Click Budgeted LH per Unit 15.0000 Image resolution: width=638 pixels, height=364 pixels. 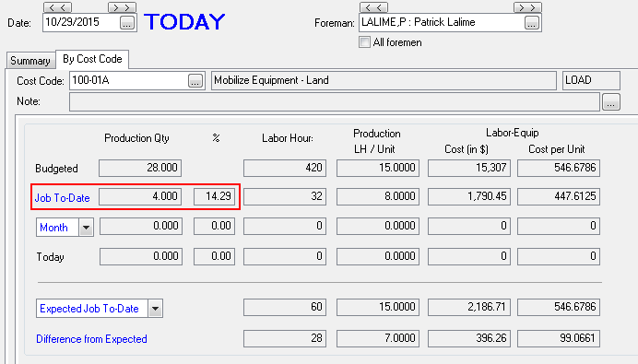378,168
